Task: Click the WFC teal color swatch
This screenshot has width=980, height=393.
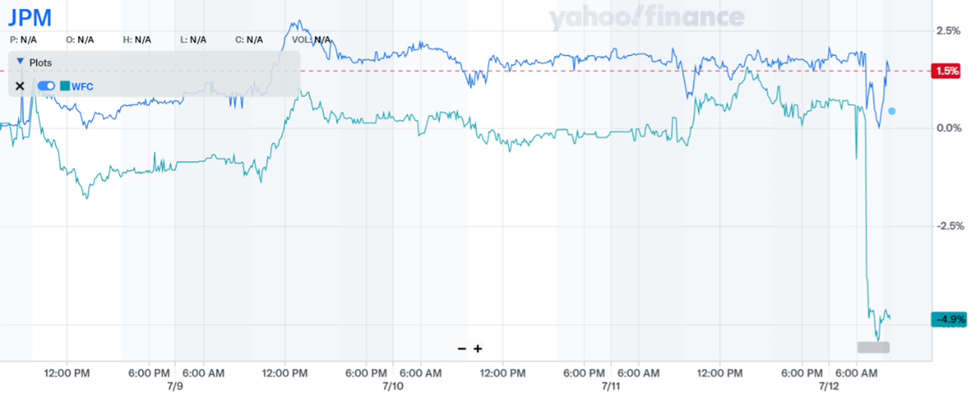Action: coord(65,86)
